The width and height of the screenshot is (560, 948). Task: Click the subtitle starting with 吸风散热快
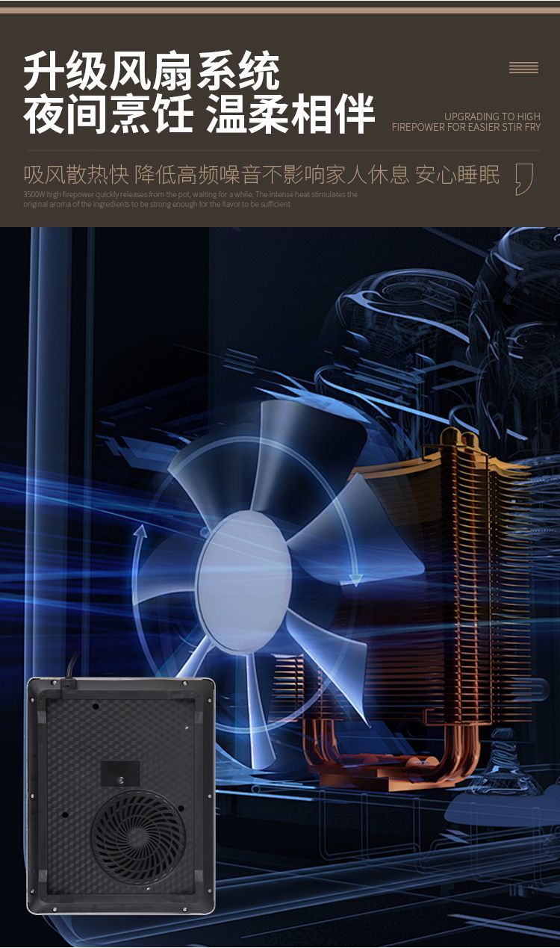tap(261, 175)
